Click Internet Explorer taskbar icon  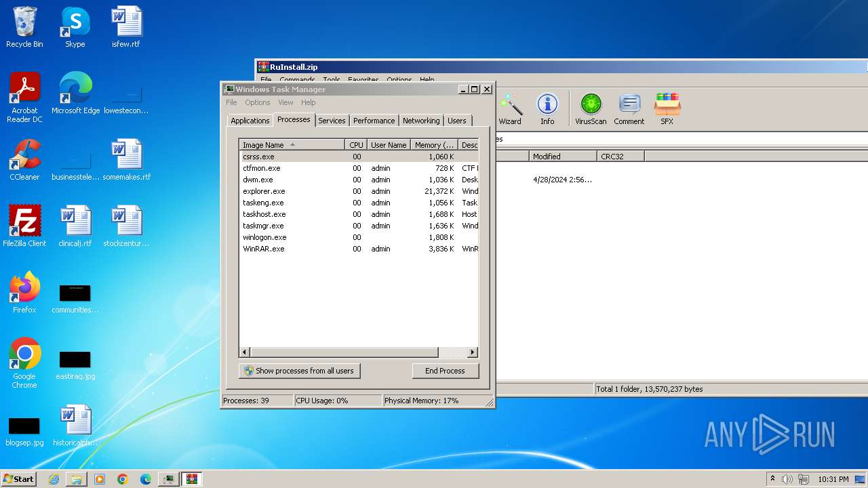pos(54,479)
